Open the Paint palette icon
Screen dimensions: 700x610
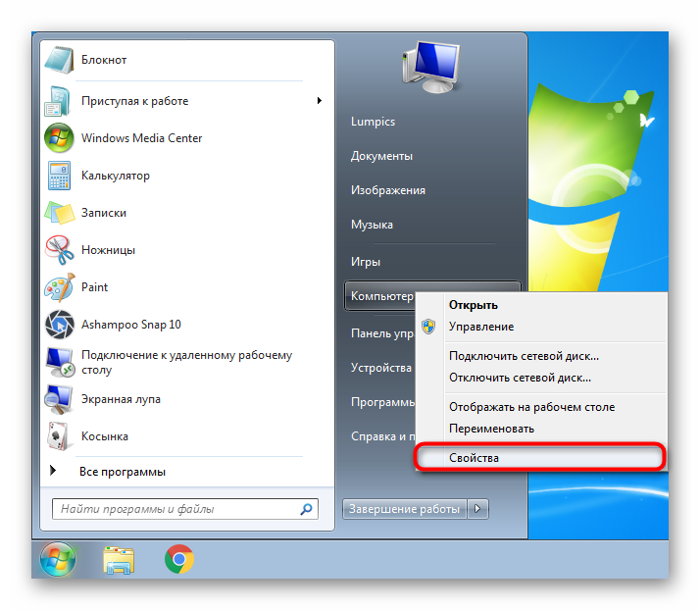tap(60, 287)
